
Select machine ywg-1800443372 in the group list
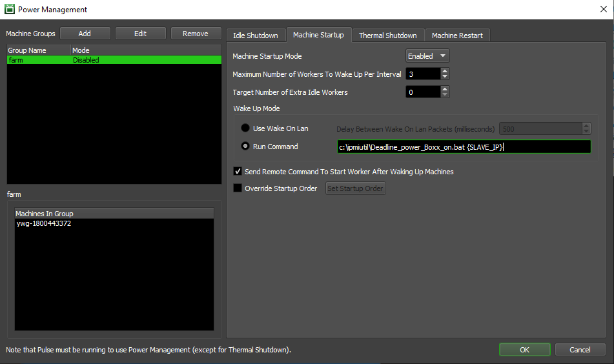(x=44, y=223)
